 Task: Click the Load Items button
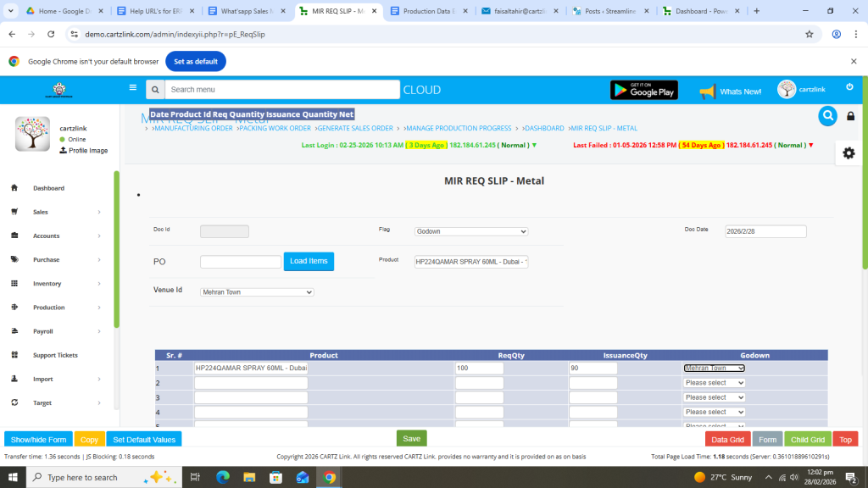(309, 262)
